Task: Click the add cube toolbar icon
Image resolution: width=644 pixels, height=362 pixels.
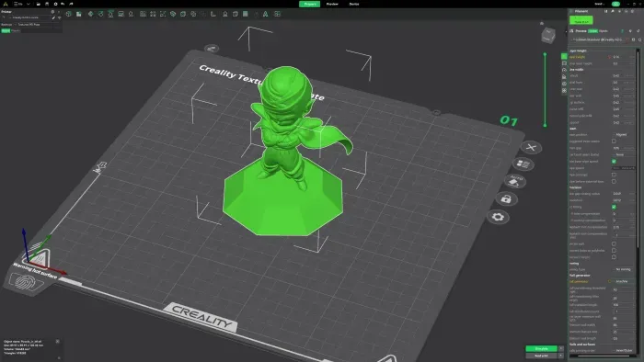Action: coord(69,14)
